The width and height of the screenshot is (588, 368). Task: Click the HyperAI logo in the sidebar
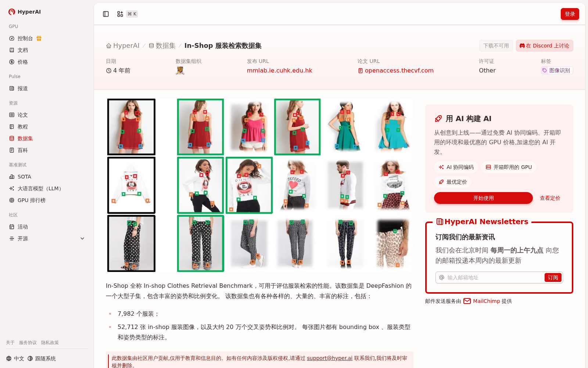point(25,12)
